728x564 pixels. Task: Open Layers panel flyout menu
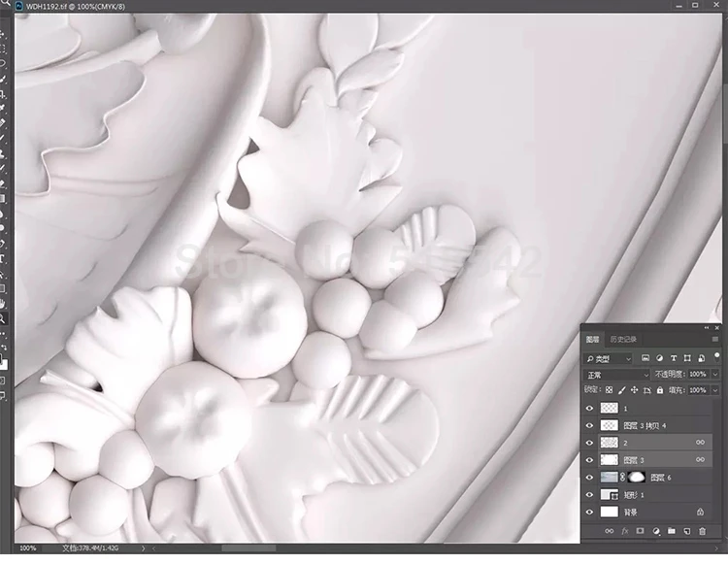point(715,340)
